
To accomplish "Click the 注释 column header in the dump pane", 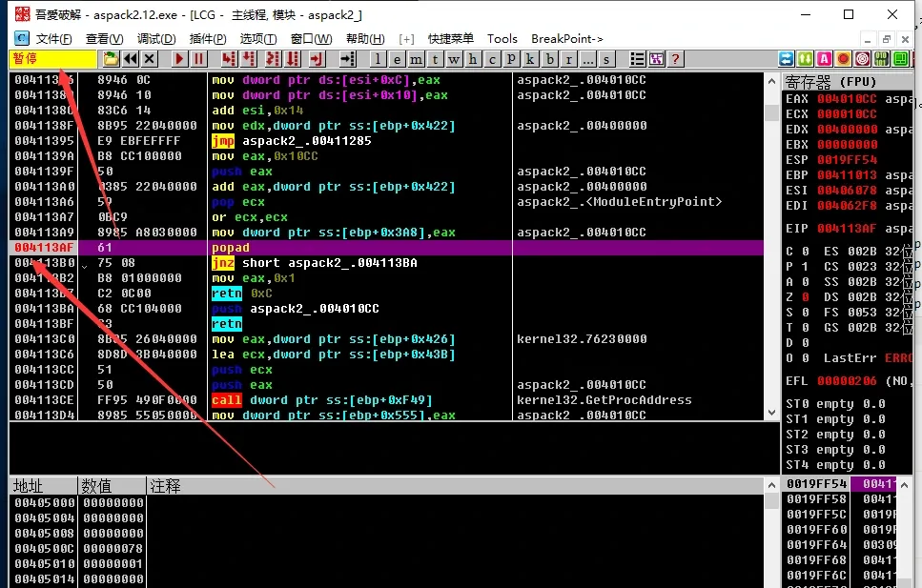I will (x=455, y=486).
